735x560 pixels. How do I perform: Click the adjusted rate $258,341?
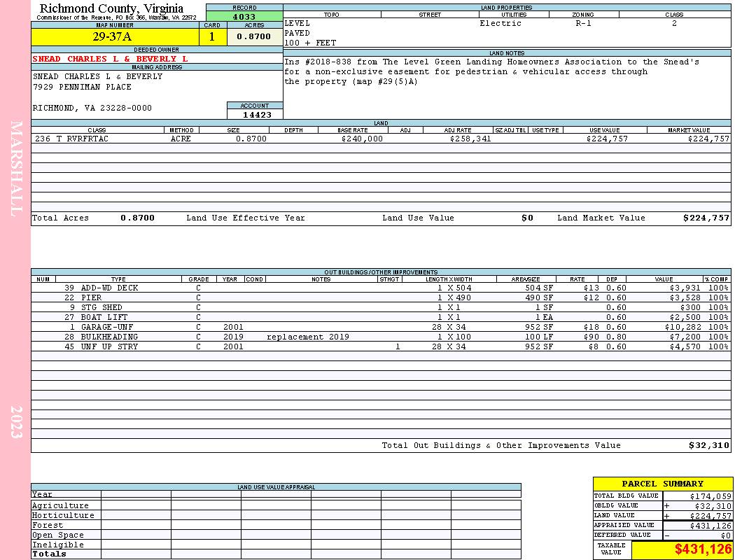click(470, 139)
